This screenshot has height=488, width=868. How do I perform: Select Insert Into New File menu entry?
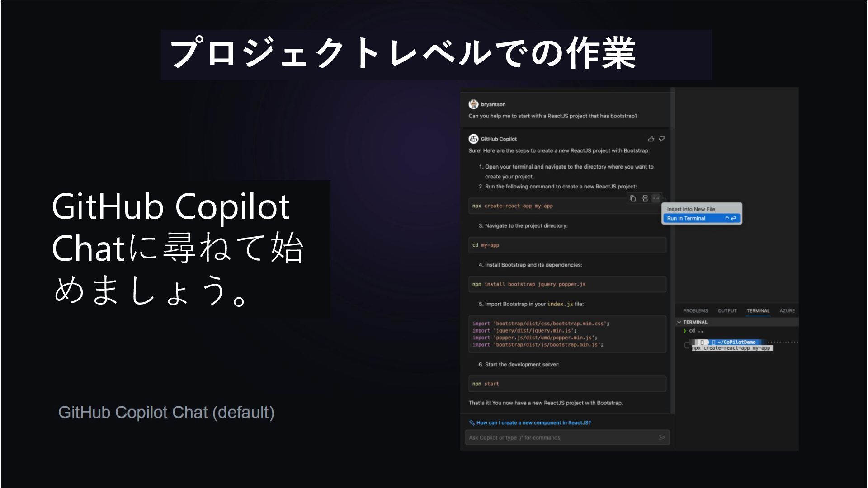pos(691,209)
